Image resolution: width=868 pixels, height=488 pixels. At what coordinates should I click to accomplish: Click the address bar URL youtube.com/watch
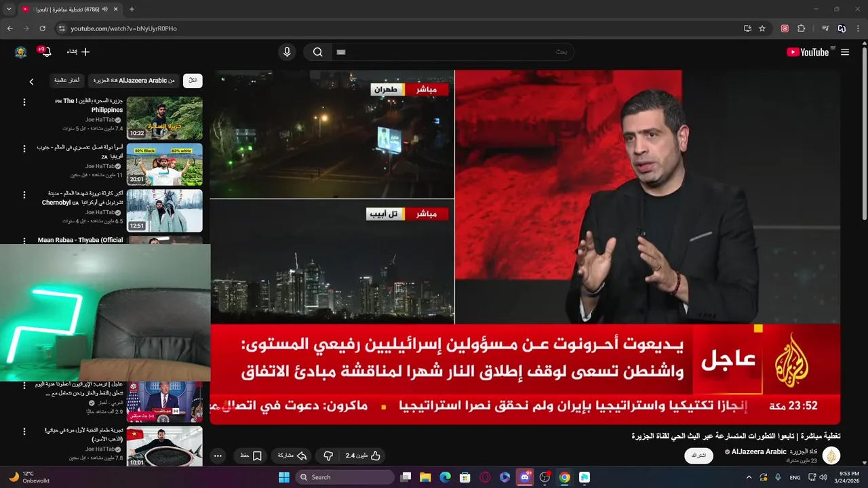click(124, 28)
